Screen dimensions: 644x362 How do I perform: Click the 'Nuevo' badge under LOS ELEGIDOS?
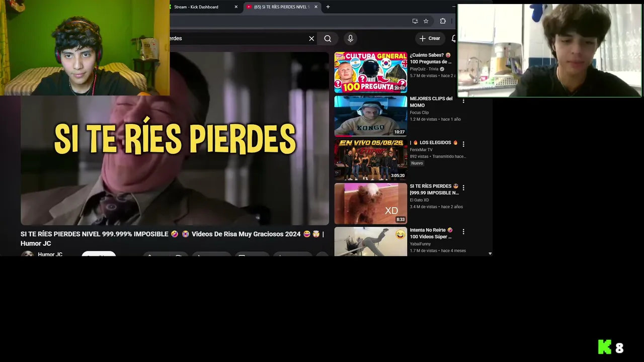click(417, 163)
